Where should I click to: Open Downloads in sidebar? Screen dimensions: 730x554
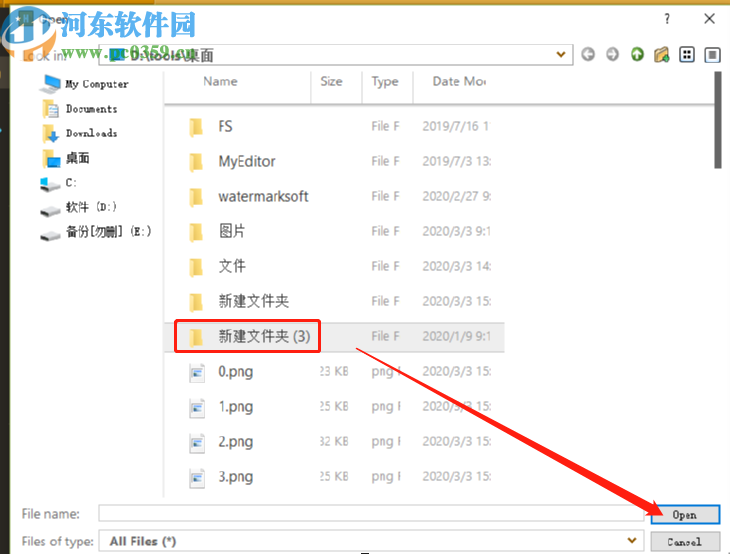[80, 134]
